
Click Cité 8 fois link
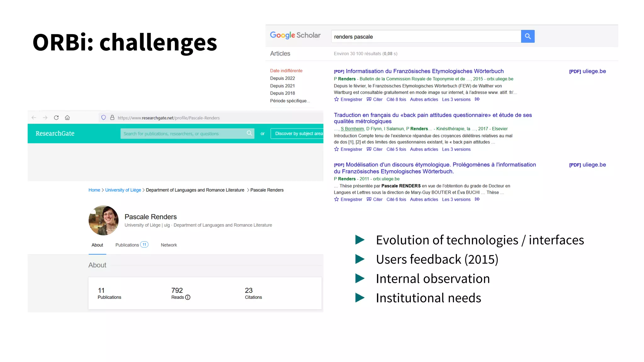pos(396,99)
